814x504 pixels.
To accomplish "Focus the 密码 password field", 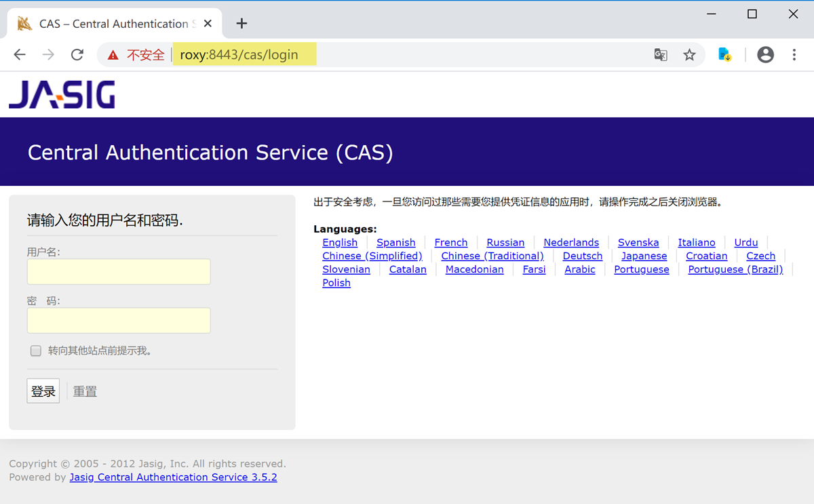I will point(119,320).
